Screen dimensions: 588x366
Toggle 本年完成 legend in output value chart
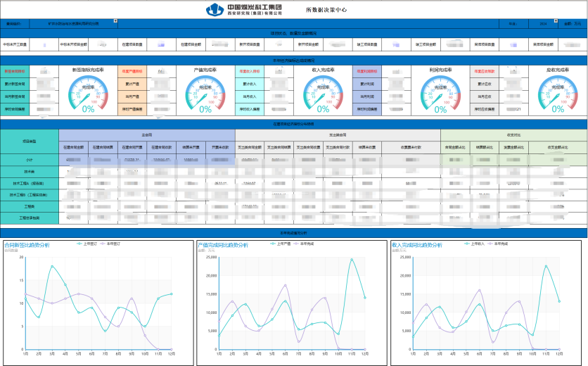point(306,243)
